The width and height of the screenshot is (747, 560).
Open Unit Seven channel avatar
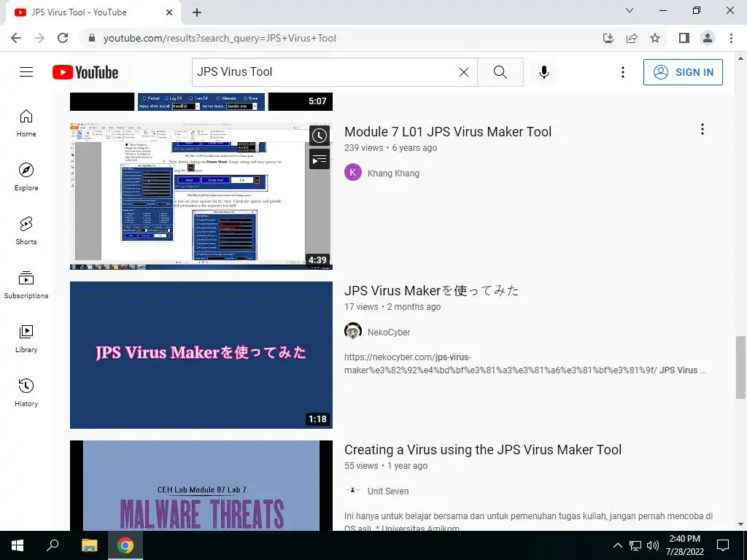click(353, 490)
